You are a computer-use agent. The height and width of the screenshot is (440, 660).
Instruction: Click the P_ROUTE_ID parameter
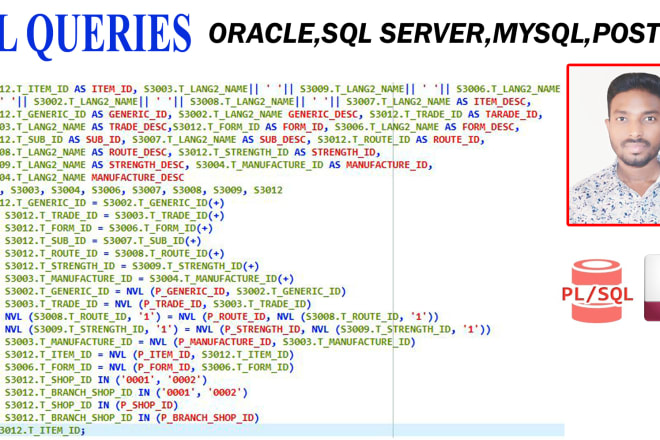tap(236, 317)
